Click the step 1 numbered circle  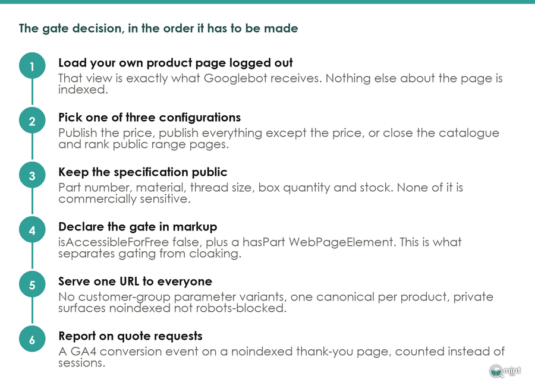point(32,66)
